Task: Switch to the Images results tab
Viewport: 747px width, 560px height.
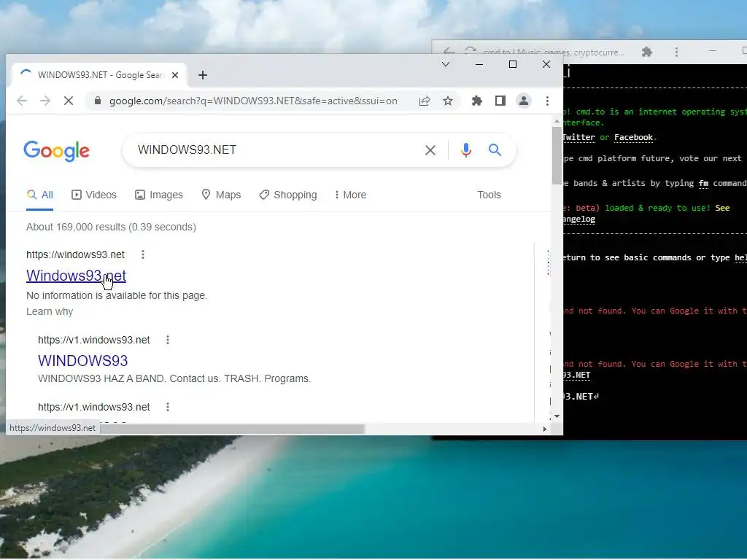Action: (x=159, y=195)
